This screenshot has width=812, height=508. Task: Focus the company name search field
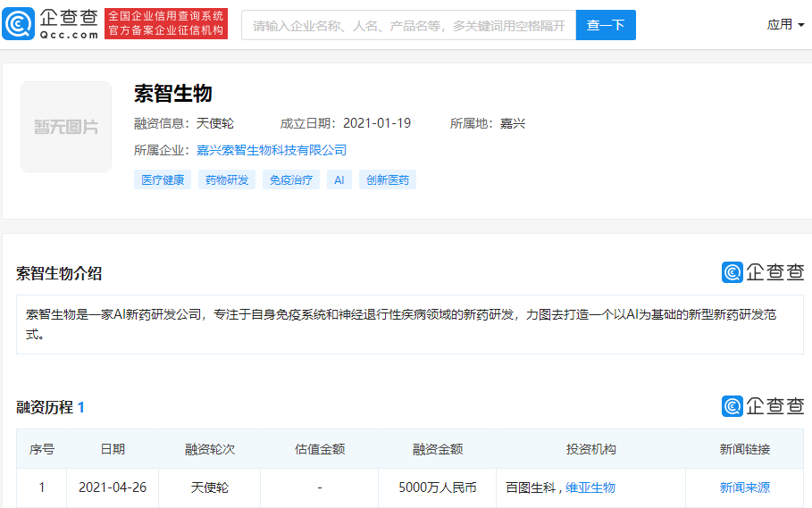(408, 25)
